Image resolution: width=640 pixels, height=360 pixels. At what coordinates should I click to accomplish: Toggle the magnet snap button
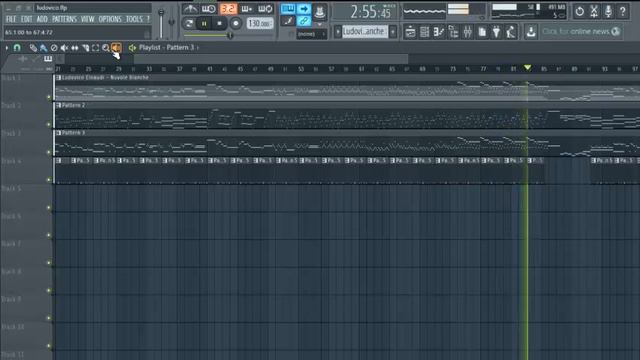click(17, 48)
